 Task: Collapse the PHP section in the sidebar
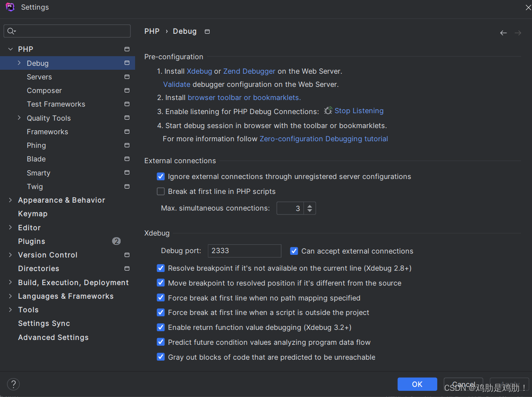point(10,49)
